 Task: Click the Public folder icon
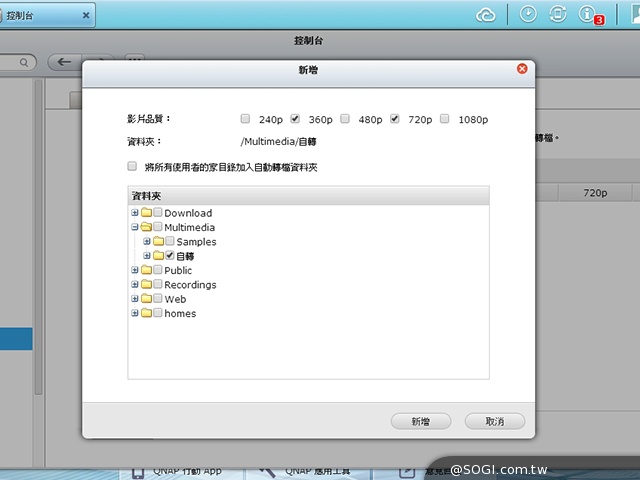(x=147, y=270)
